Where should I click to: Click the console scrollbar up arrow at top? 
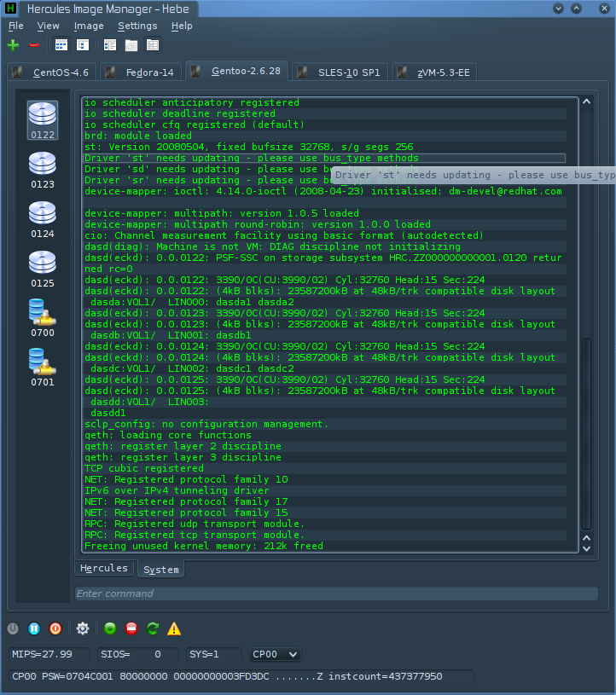[587, 101]
